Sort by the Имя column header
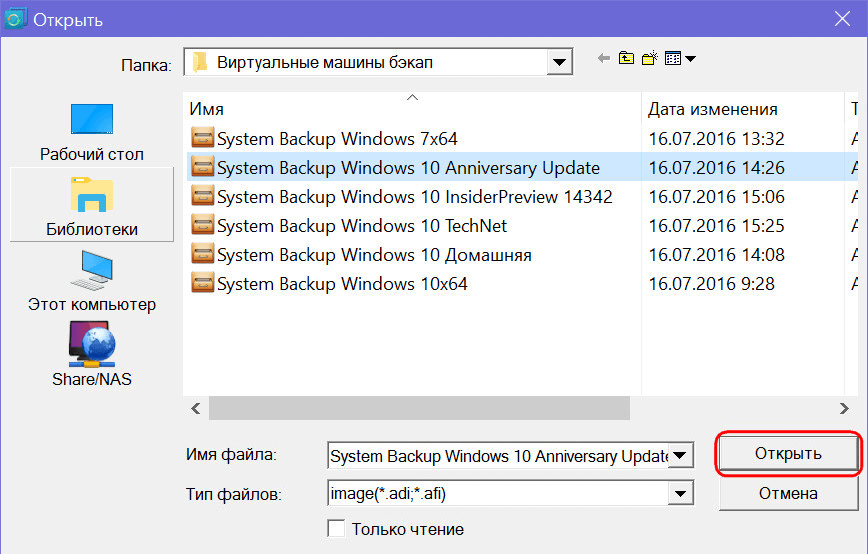Screen dimensions: 868x554 click(412, 109)
